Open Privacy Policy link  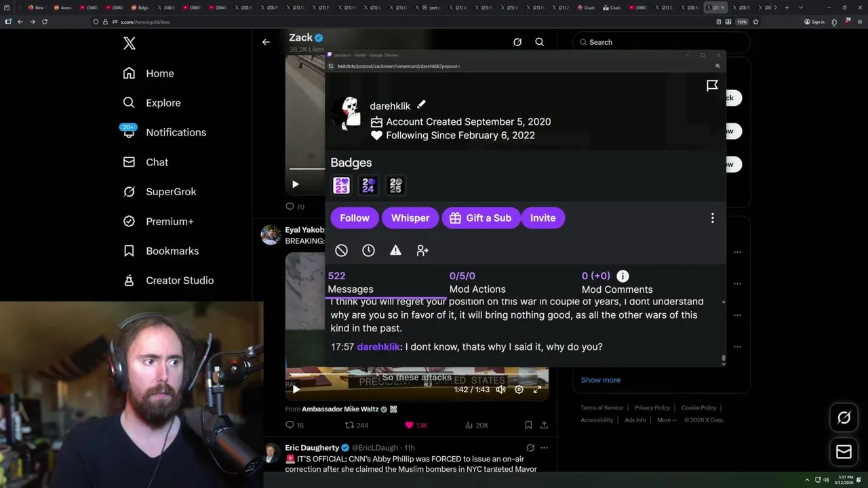coord(652,408)
